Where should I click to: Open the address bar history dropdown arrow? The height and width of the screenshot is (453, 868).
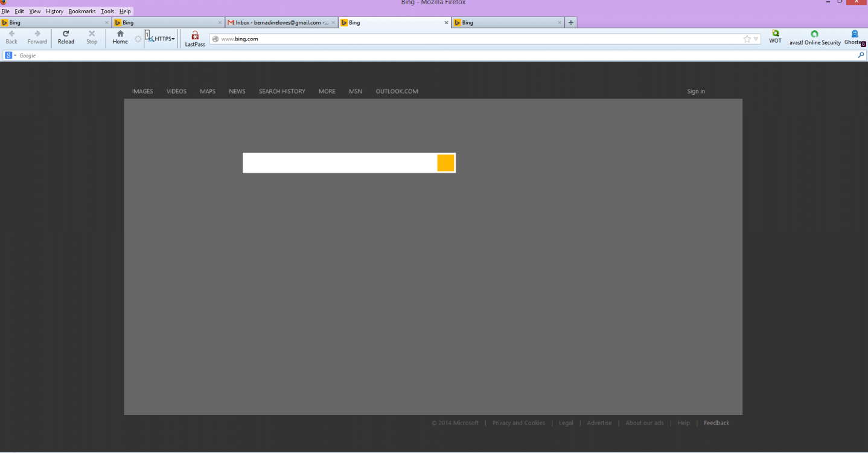point(756,39)
